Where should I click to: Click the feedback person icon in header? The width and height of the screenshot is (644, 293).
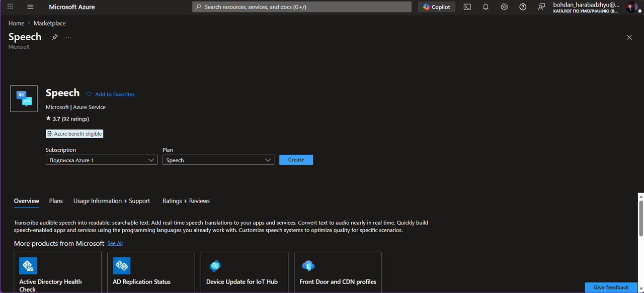541,7
